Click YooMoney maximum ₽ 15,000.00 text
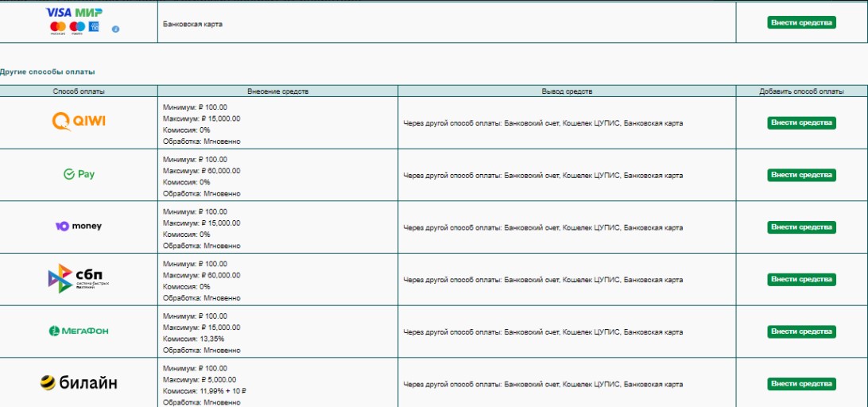868x407 pixels. (x=202, y=223)
